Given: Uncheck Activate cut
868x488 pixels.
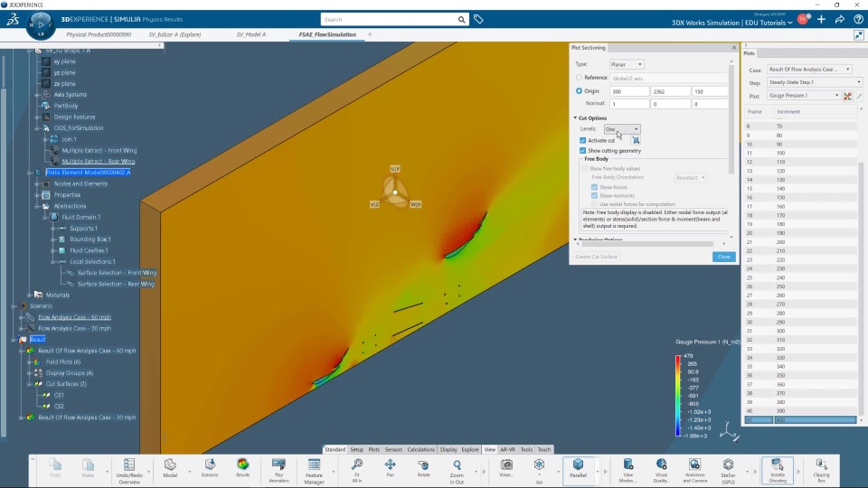Looking at the screenshot, I should click(582, 141).
